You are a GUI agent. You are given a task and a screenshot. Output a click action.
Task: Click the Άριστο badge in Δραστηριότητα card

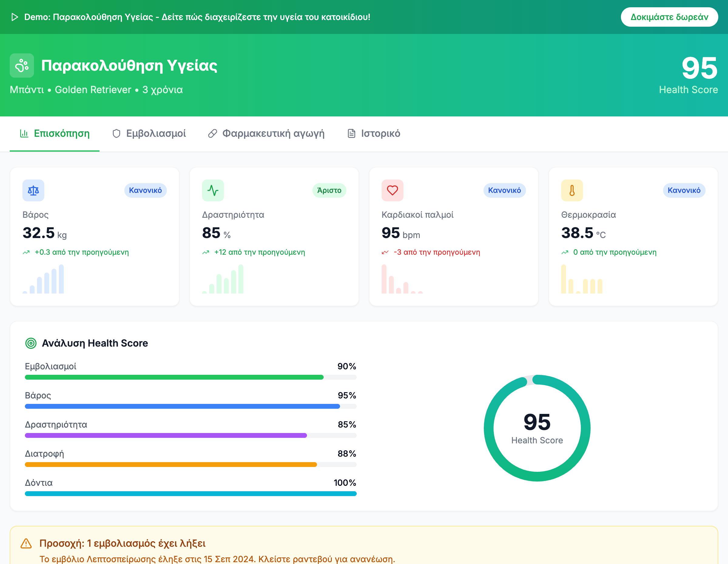click(x=329, y=190)
